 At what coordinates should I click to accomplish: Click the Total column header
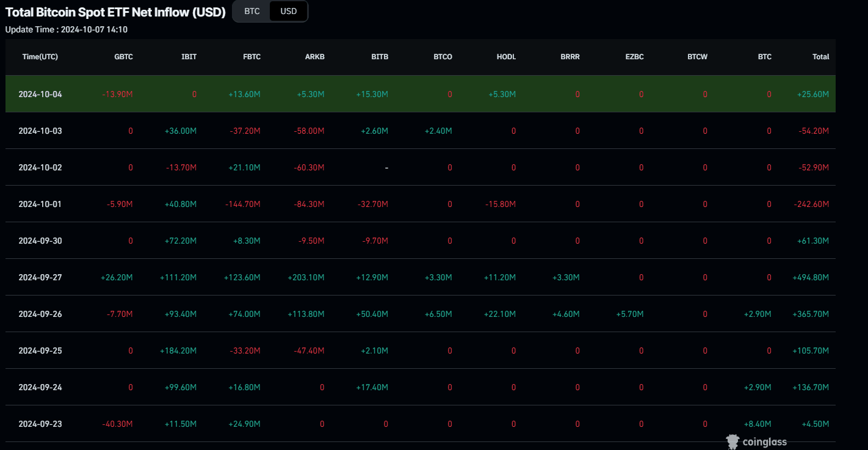pos(820,57)
